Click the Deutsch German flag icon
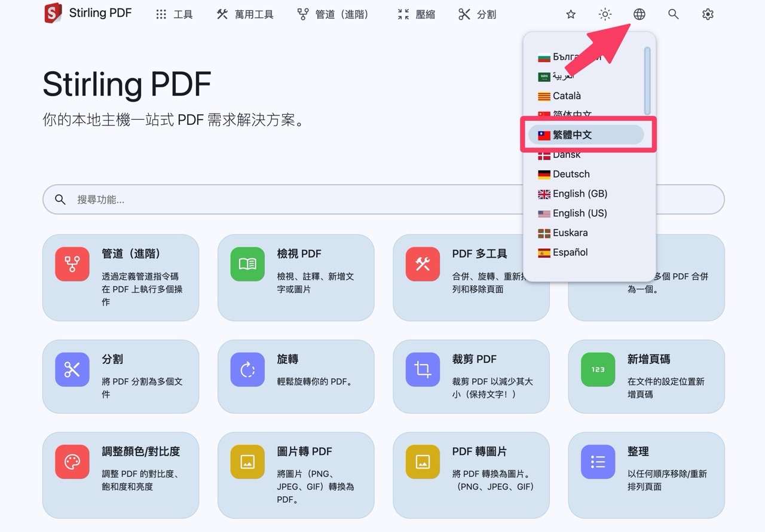Screen dimensions: 765x532 click(544, 175)
